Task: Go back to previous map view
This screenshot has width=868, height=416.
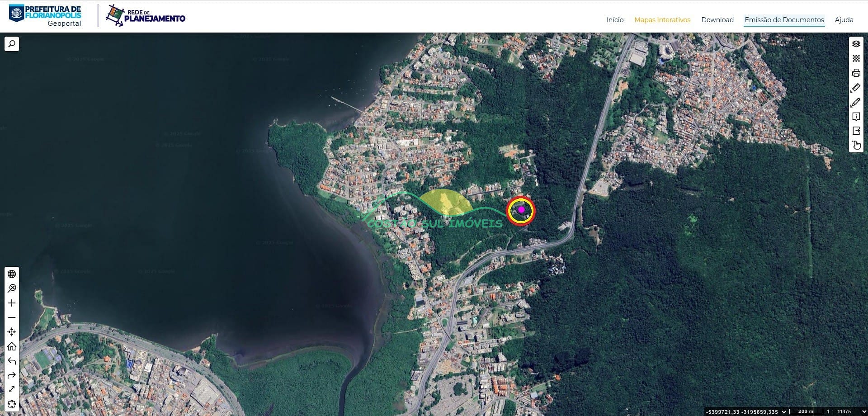Action: 12,361
